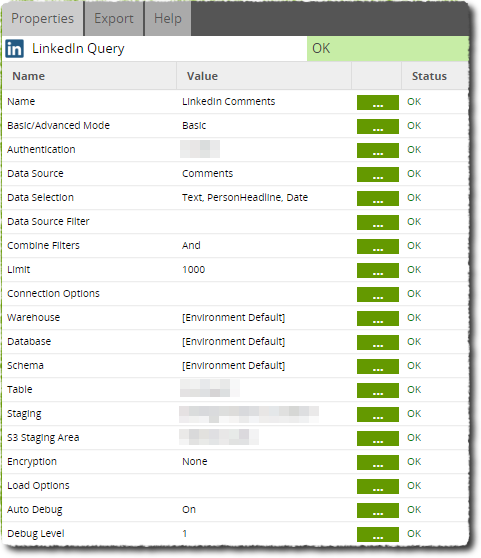The height and width of the screenshot is (558, 481).
Task: Click the 'Basic' mode value
Action: [x=194, y=125]
